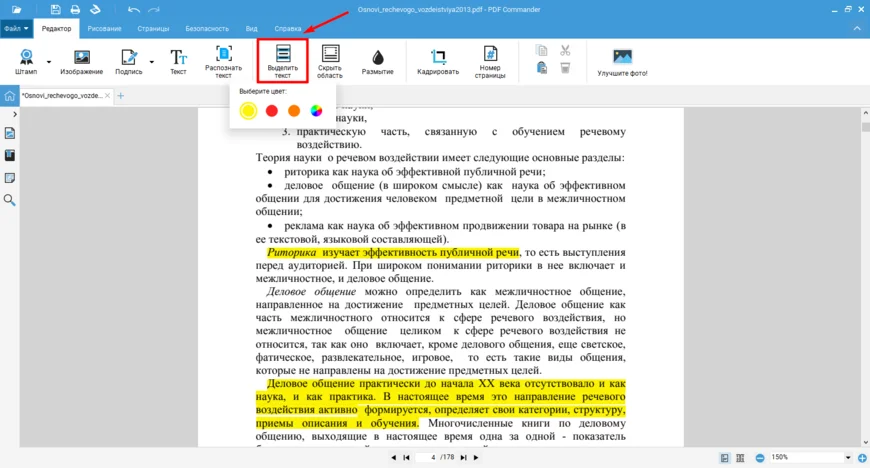870x468 pixels.
Task: Switch to the Редактор ribbon tab
Action: click(x=57, y=29)
